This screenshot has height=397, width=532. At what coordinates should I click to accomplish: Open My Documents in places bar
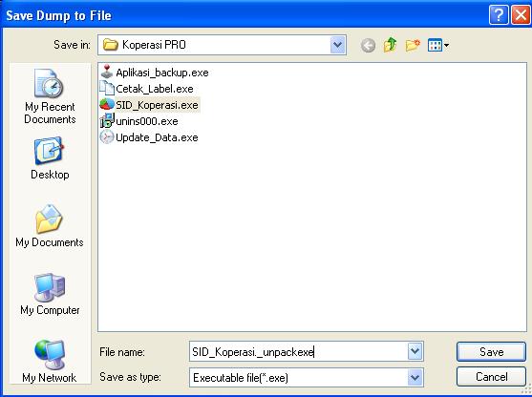point(50,226)
